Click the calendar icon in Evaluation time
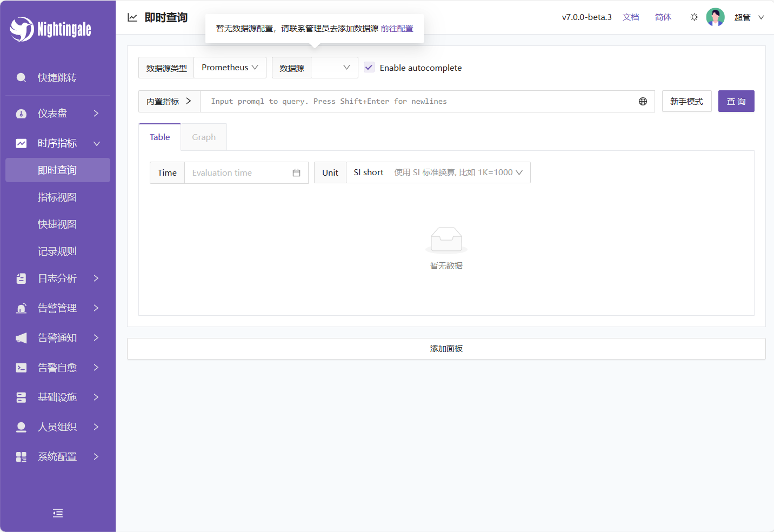The width and height of the screenshot is (774, 532). tap(296, 173)
